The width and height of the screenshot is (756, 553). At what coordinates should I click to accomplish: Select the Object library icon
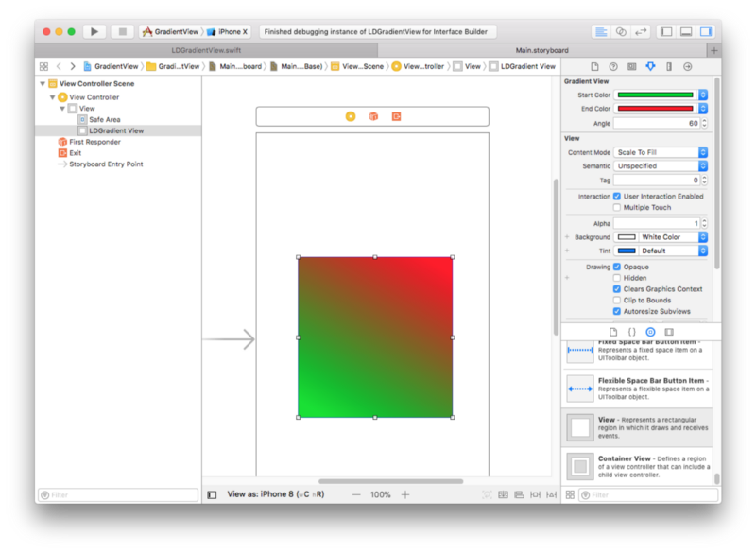pyautogui.click(x=650, y=332)
